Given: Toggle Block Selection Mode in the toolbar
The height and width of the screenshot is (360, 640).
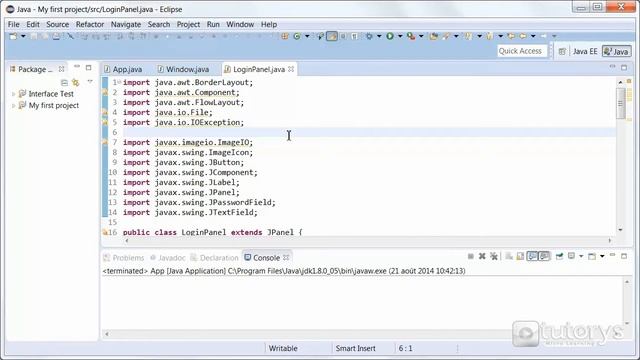Looking at the screenshot, I should click(343, 36).
